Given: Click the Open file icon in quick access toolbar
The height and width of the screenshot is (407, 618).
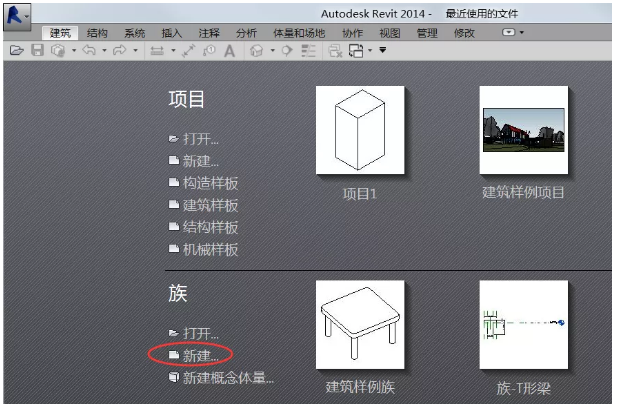Looking at the screenshot, I should coord(17,50).
